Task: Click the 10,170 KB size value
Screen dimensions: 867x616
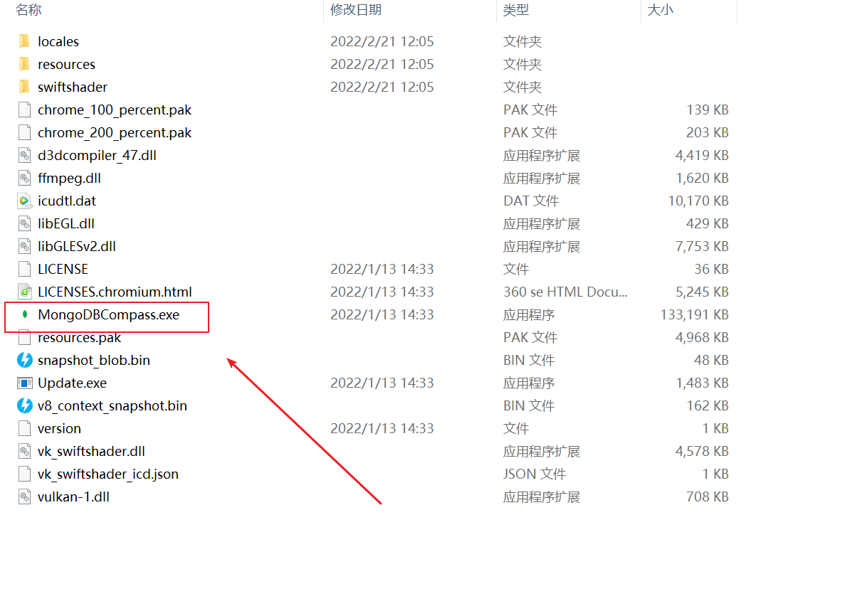Action: coord(698,201)
